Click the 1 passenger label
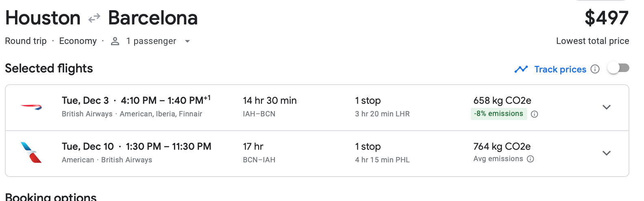Screen dimensions: 644x201 click(151, 41)
